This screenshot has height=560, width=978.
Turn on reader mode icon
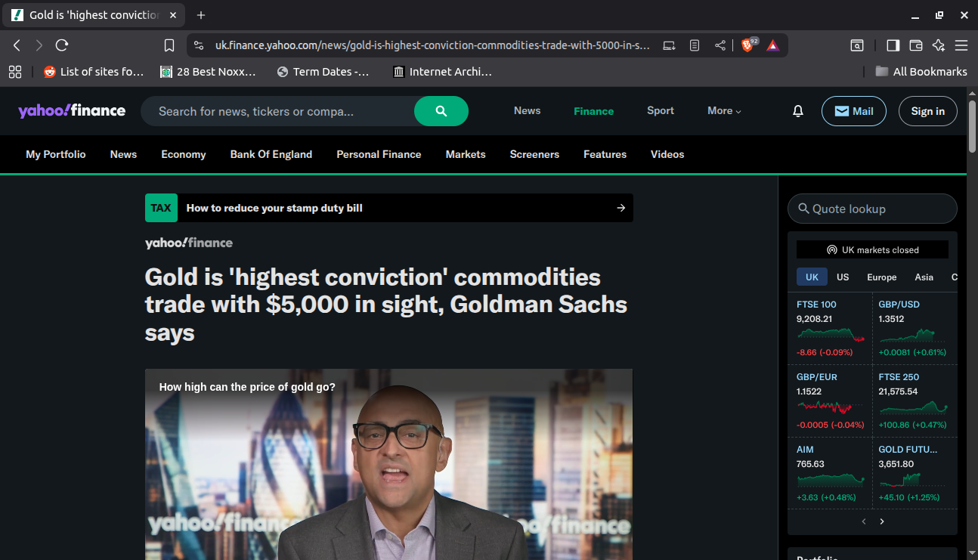coord(695,45)
